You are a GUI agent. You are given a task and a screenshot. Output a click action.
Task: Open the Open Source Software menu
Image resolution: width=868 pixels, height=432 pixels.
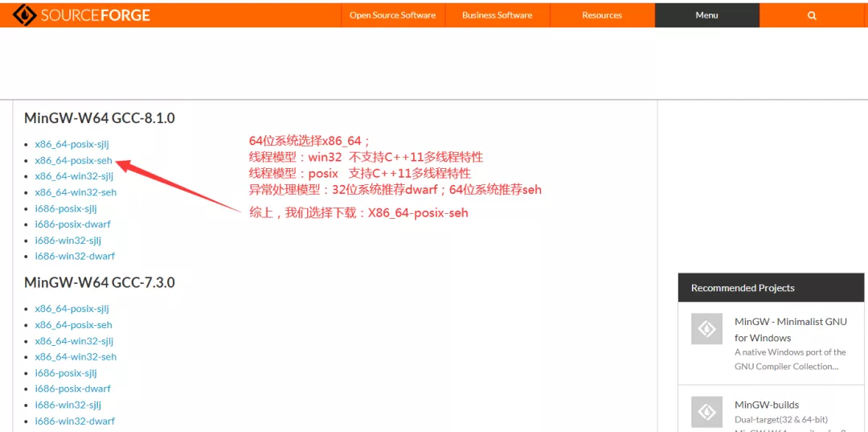392,15
